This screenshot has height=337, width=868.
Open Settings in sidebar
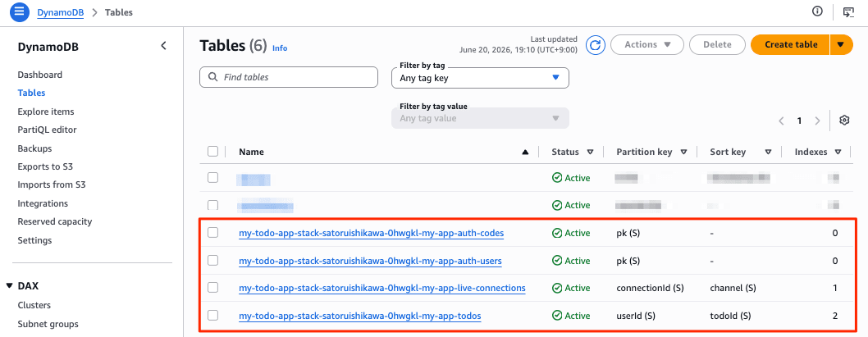(x=34, y=241)
